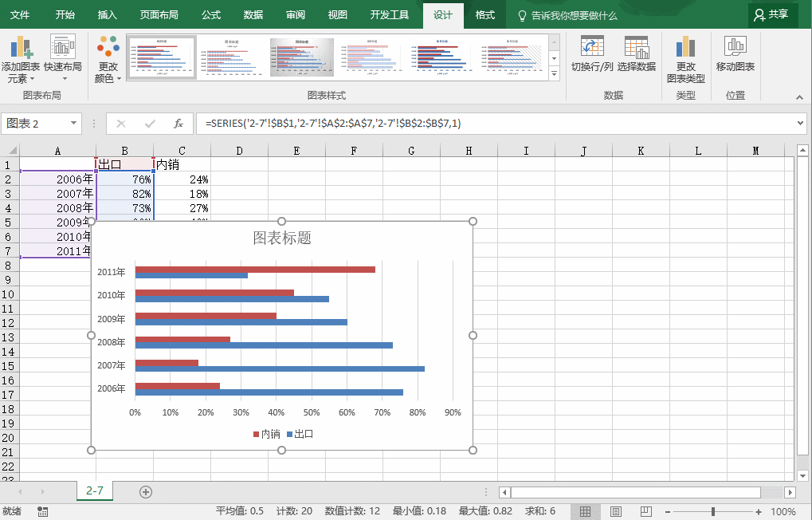The width and height of the screenshot is (812, 520).
Task: Open the 格式 ribbon tab
Action: pos(484,15)
